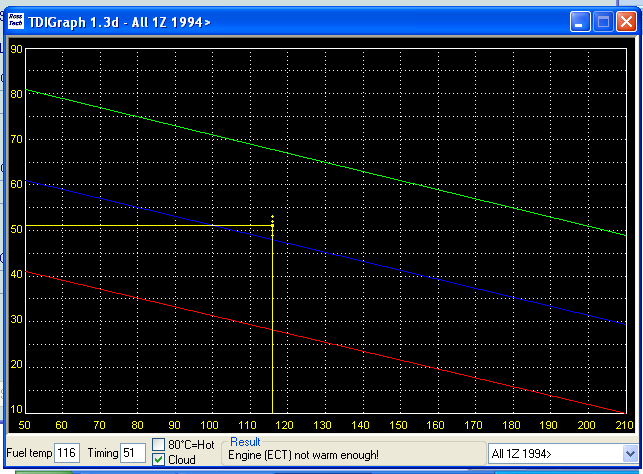Screen dimensions: 643x474
Task: Enable the 80°C=Hot checkbox
Action: click(158, 444)
